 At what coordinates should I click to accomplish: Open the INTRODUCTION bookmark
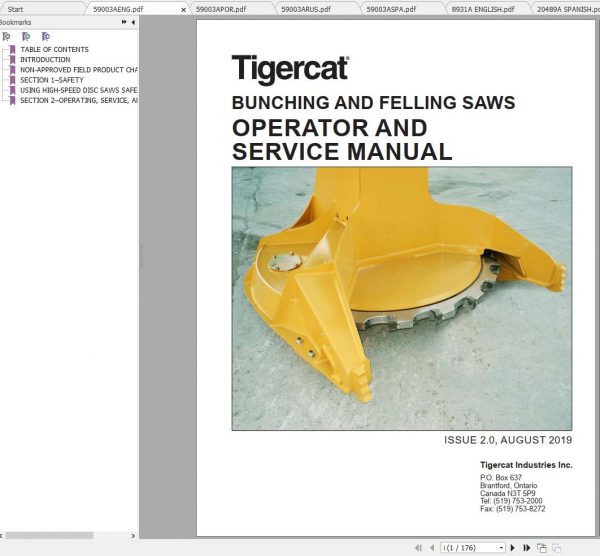pyautogui.click(x=45, y=60)
